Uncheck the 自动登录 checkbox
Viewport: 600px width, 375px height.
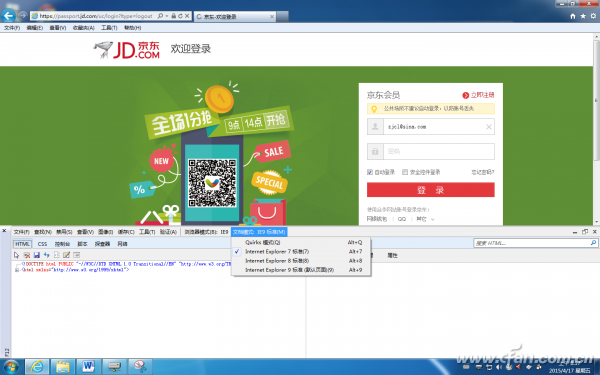point(370,172)
